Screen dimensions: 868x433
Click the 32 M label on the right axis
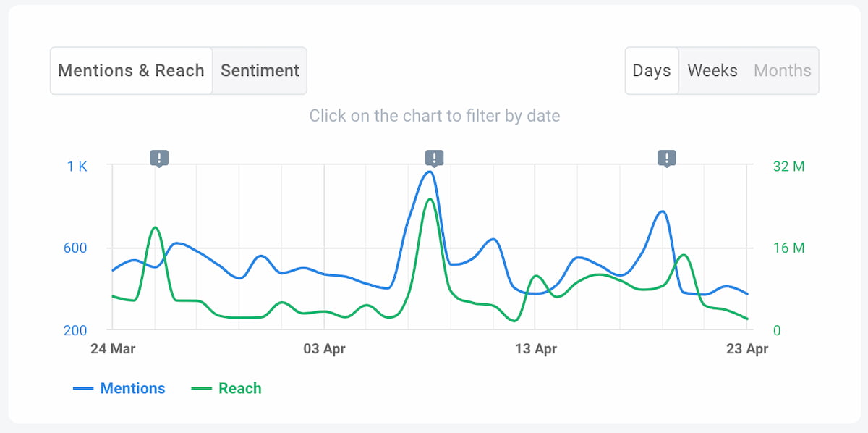click(788, 166)
